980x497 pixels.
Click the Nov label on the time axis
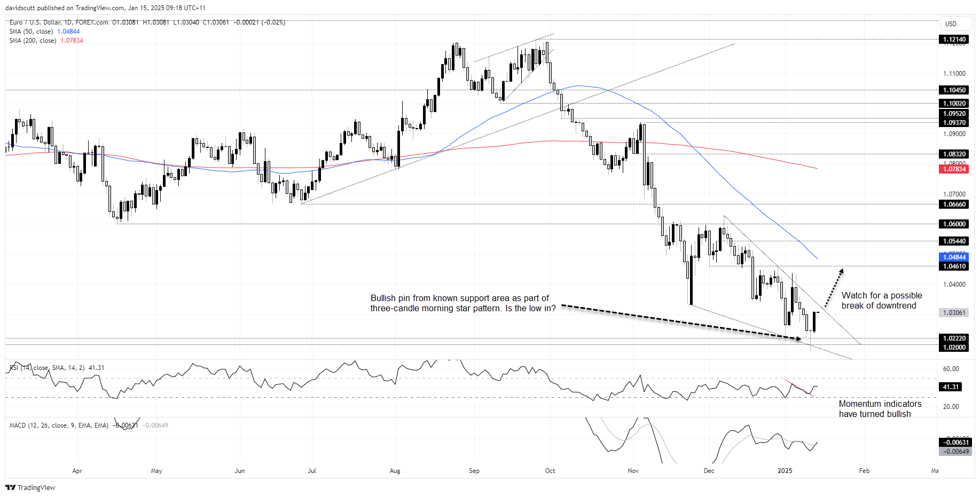click(633, 471)
